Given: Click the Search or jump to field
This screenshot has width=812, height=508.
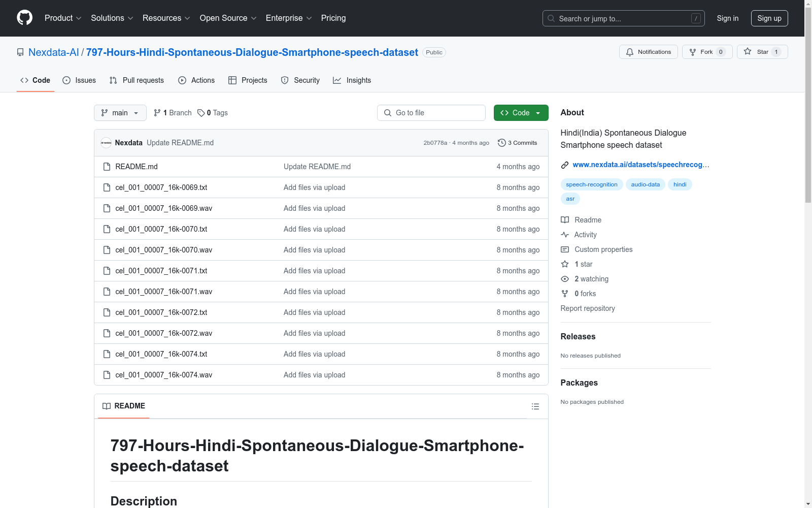Looking at the screenshot, I should coord(624,18).
